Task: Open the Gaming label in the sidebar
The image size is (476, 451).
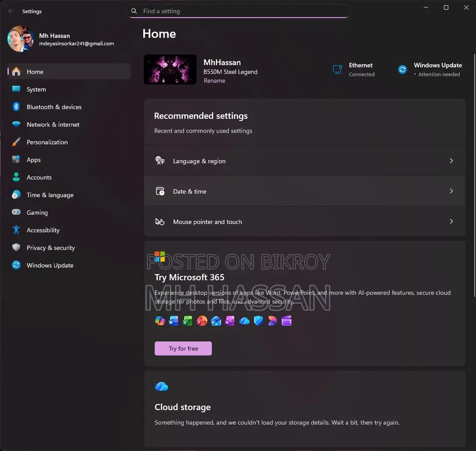Action: (37, 213)
